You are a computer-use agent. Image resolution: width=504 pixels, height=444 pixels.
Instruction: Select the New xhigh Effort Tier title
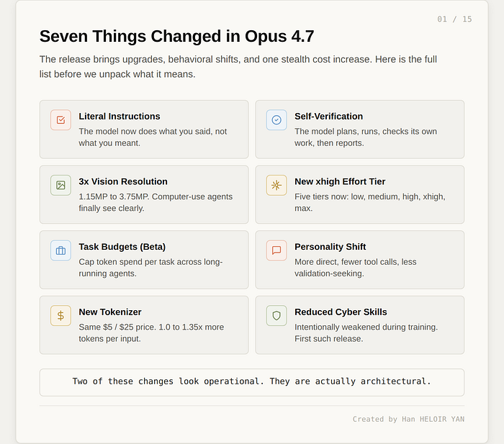tap(340, 181)
